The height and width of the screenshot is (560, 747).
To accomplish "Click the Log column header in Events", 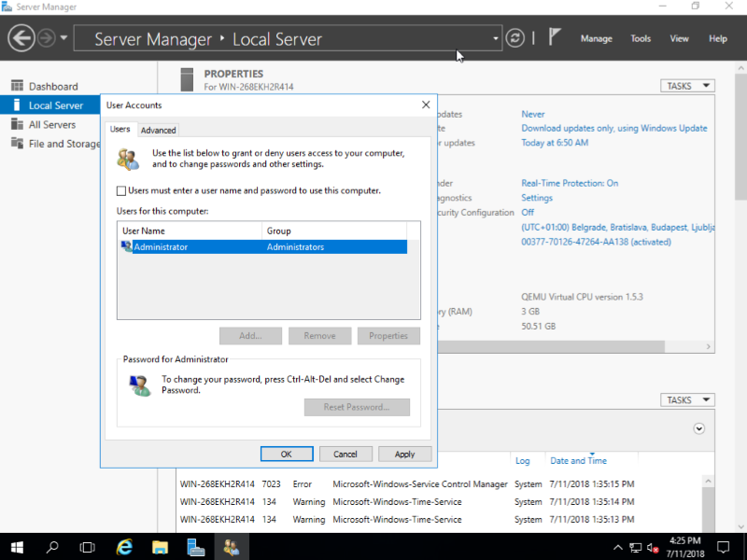I will coord(523,460).
